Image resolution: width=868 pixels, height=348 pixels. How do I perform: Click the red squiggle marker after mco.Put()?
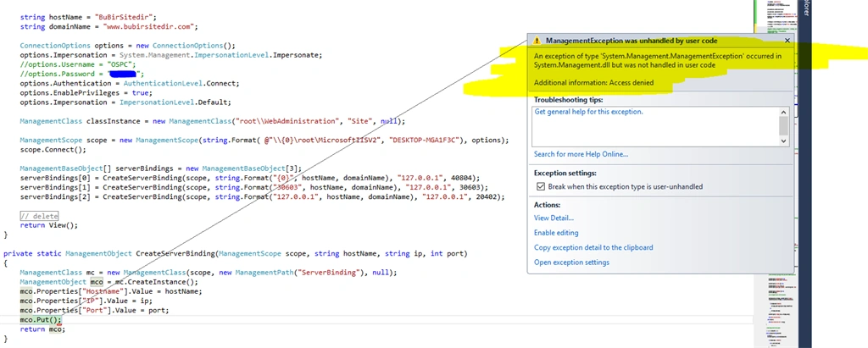[58, 323]
